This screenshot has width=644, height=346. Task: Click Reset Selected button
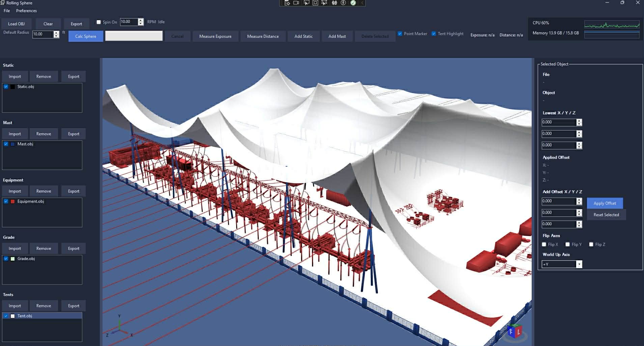[x=606, y=215]
